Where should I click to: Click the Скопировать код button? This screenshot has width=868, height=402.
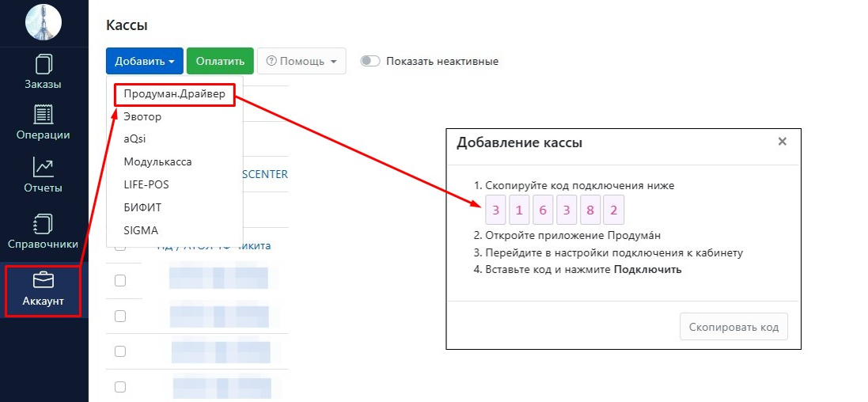(x=733, y=328)
